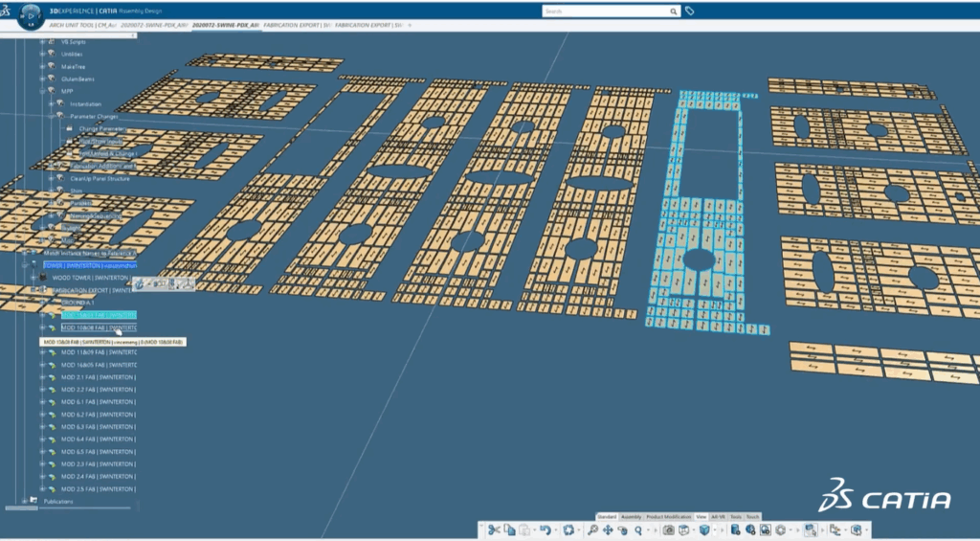The width and height of the screenshot is (980, 541).
Task: Switch to the Product Modification tab
Action: (669, 516)
